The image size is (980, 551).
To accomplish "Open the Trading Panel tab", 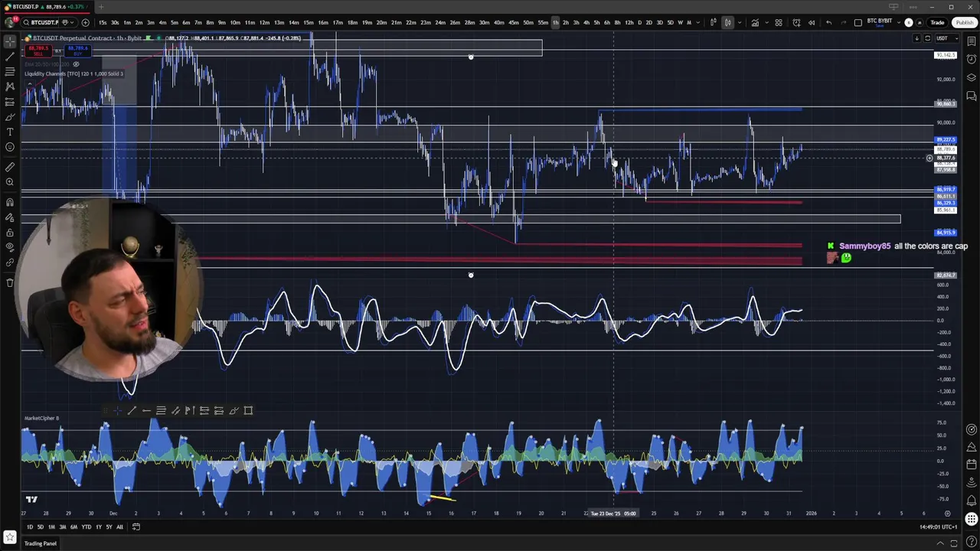I will tap(40, 543).
